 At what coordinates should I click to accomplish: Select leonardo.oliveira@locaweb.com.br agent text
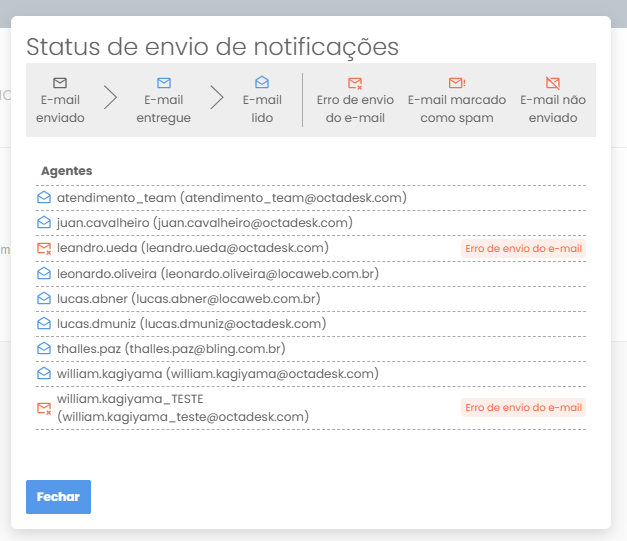point(218,274)
